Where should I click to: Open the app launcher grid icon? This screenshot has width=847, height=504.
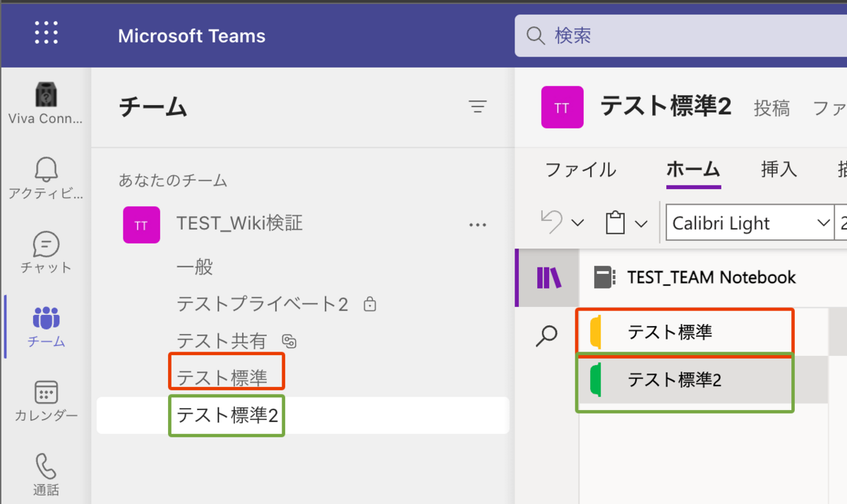pyautogui.click(x=46, y=33)
